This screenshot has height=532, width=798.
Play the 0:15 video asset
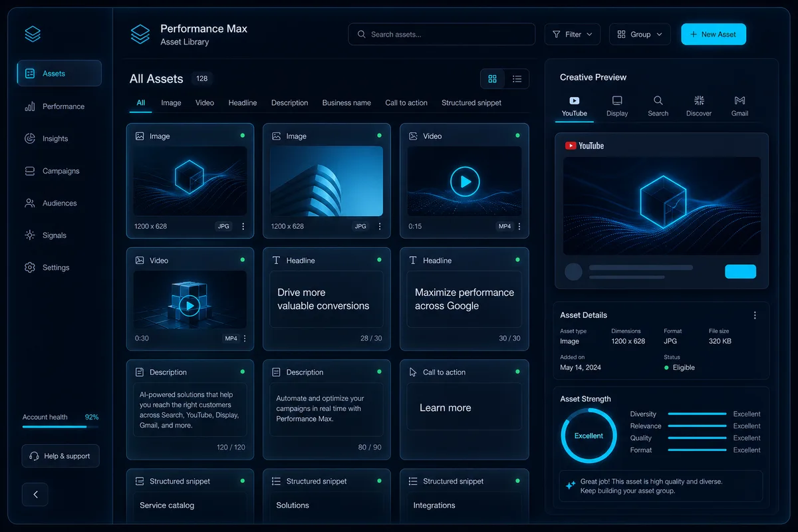465,181
